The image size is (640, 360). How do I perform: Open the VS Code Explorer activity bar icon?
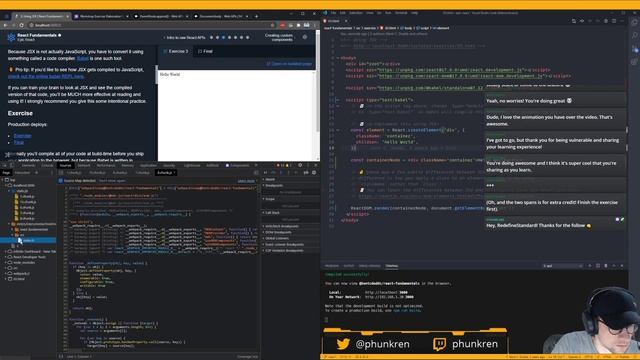[634, 23]
